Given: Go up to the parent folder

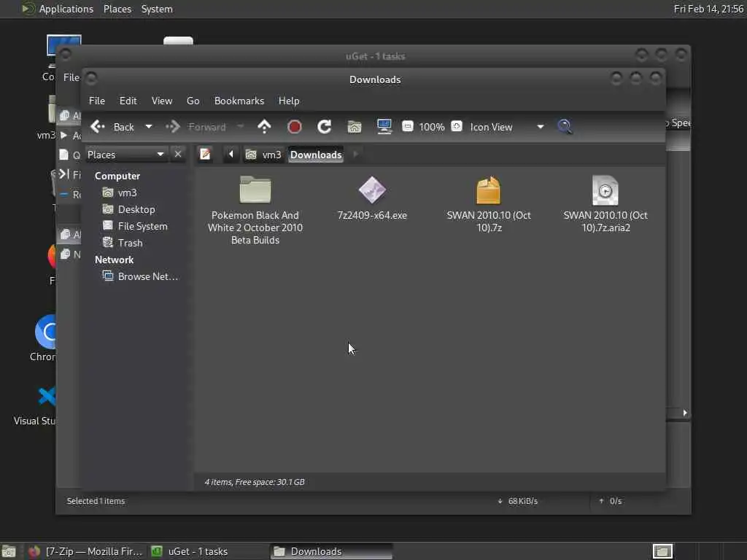Looking at the screenshot, I should (x=264, y=127).
